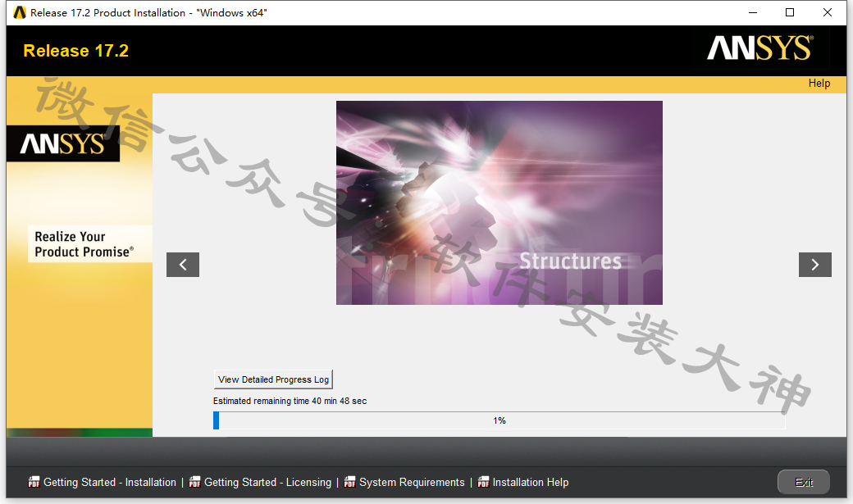Close the installer window
The height and width of the screenshot is (504, 853).
click(x=828, y=12)
